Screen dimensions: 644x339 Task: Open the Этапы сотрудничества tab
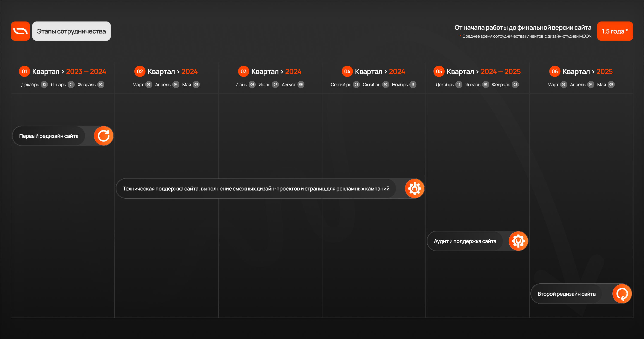pos(71,31)
